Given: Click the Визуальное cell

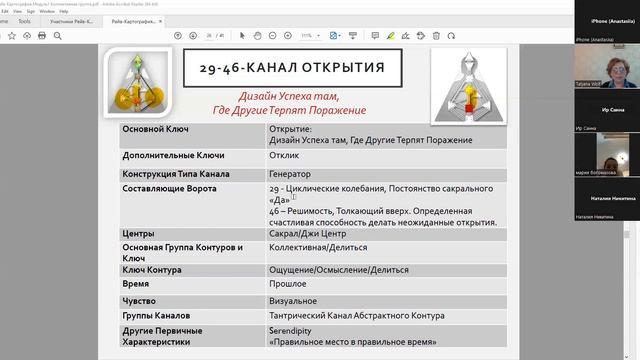Looking at the screenshot, I should tap(293, 301).
